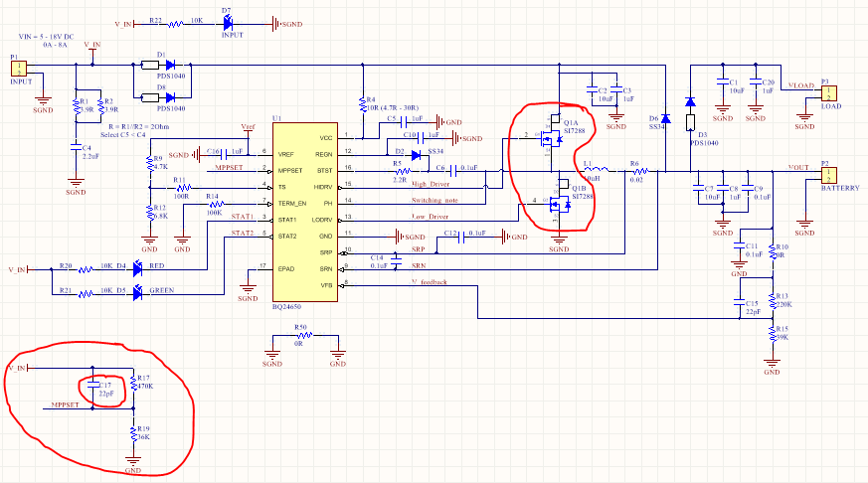
Task: Select resistor R19 36K symbol
Action: 133,433
